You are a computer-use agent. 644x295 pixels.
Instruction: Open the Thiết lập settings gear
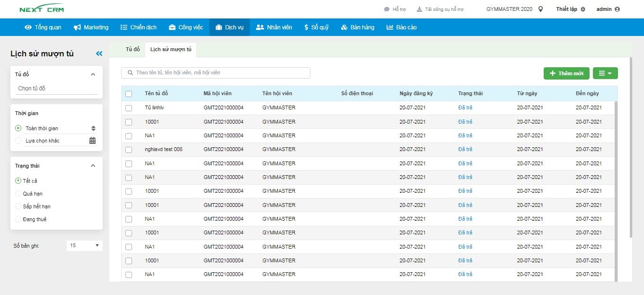pyautogui.click(x=582, y=9)
